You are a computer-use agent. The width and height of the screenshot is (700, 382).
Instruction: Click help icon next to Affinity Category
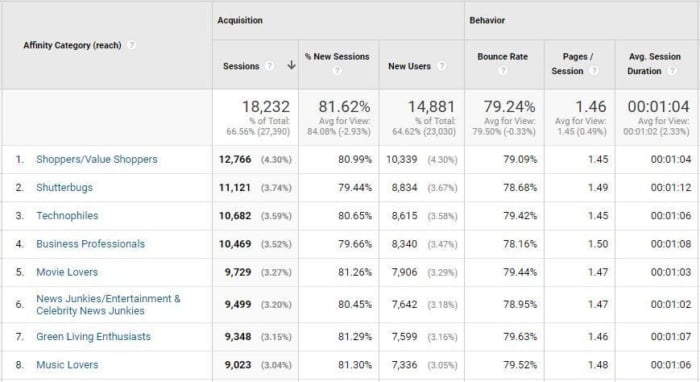point(131,45)
